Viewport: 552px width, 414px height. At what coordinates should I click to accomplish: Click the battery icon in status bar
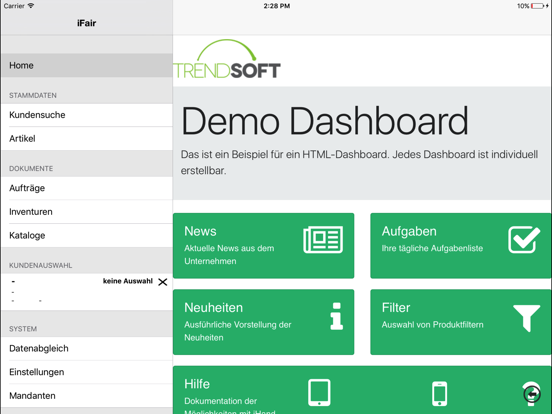click(538, 6)
